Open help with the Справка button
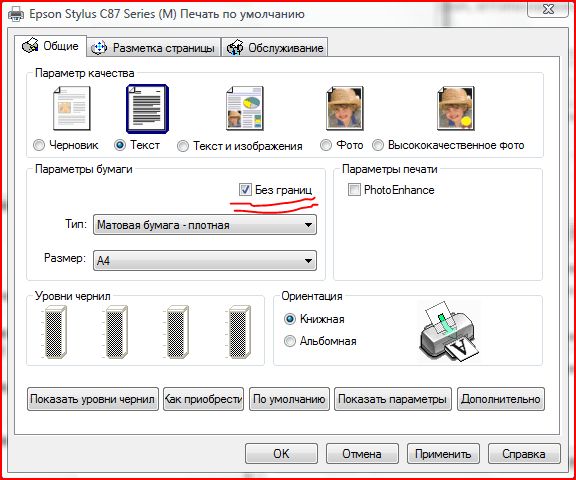 tap(524, 454)
